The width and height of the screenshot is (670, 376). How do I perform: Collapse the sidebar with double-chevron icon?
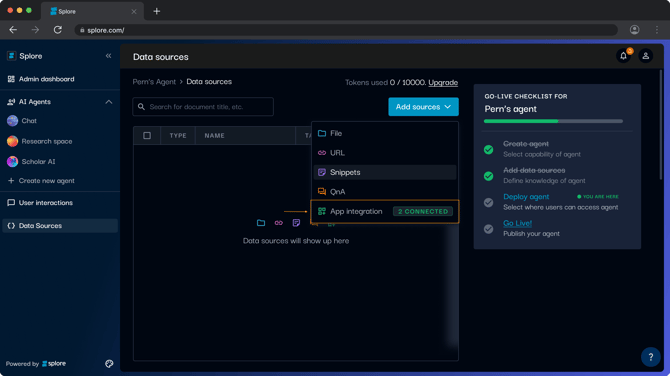coord(109,56)
